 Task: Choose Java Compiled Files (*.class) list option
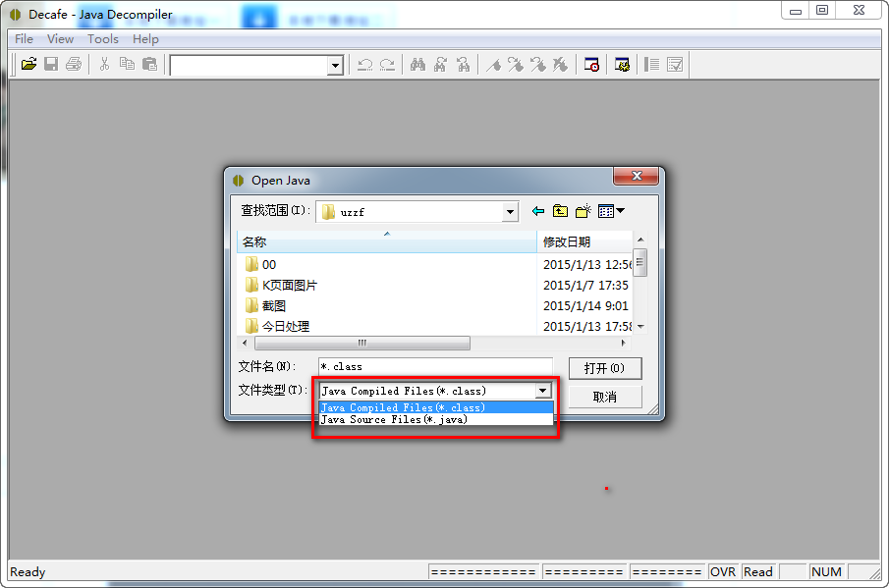(x=435, y=407)
